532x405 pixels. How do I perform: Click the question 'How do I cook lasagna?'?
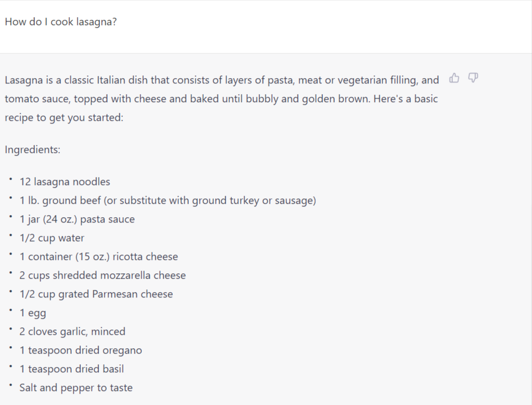coord(60,22)
